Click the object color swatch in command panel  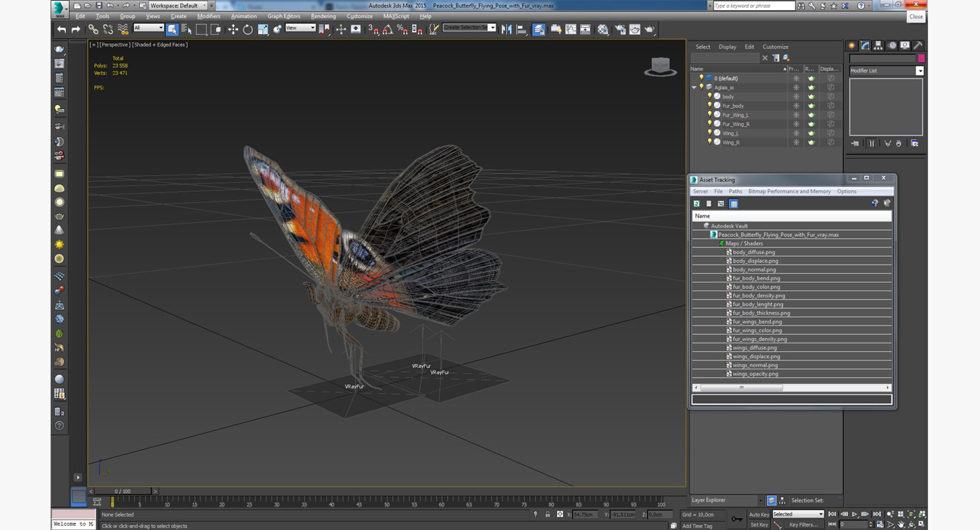pos(921,58)
